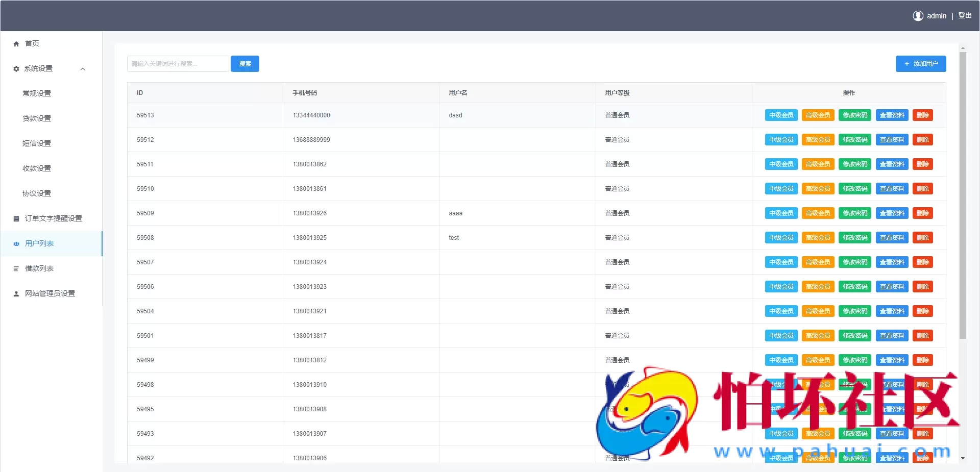Viewport: 980px width, 472px height.
Task: View profile 查看资料 for user 13688889999
Action: pos(891,139)
